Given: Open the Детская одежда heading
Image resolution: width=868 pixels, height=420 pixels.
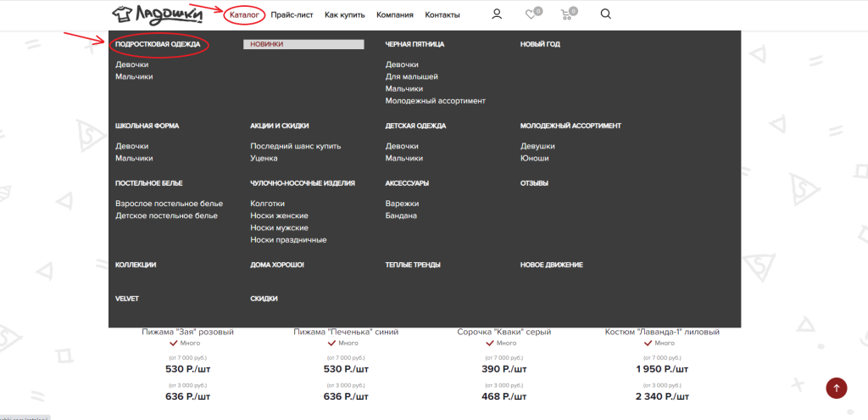Looking at the screenshot, I should tap(415, 126).
